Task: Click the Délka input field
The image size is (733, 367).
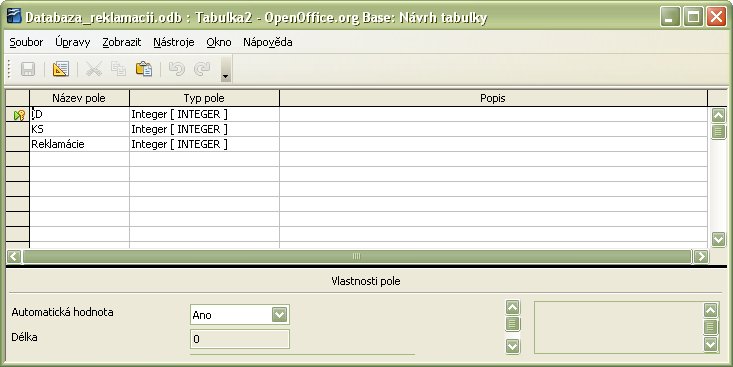Action: [x=240, y=339]
